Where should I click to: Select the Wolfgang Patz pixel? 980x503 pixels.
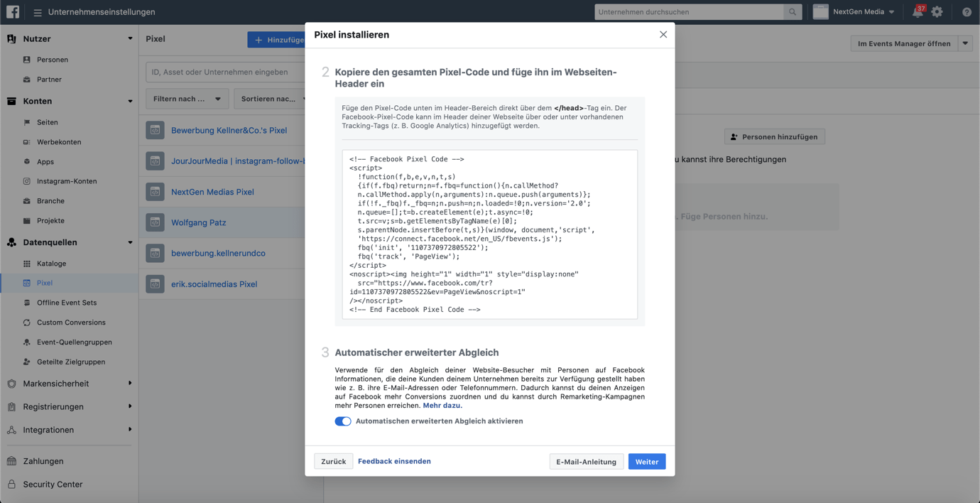[x=199, y=222]
